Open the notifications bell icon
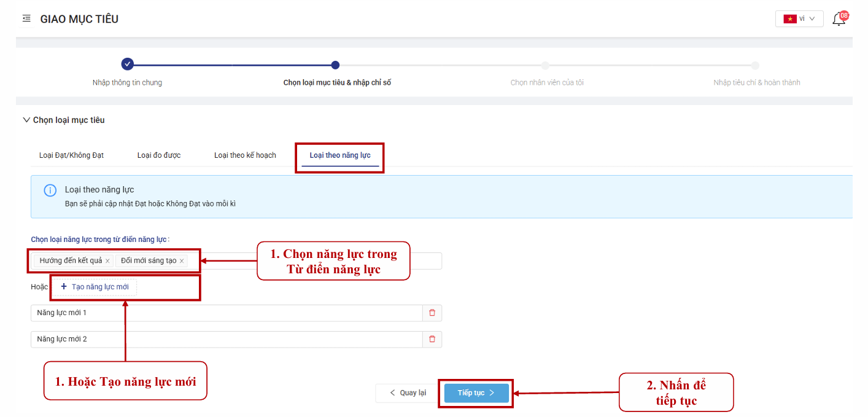Image resolution: width=868 pixels, height=417 pixels. (x=839, y=19)
